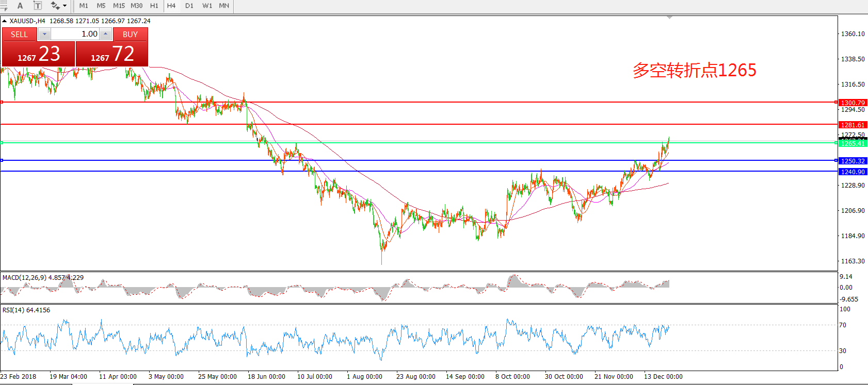The width and height of the screenshot is (868, 385).
Task: Decrease lot volume with the down arrow
Action: coord(44,34)
